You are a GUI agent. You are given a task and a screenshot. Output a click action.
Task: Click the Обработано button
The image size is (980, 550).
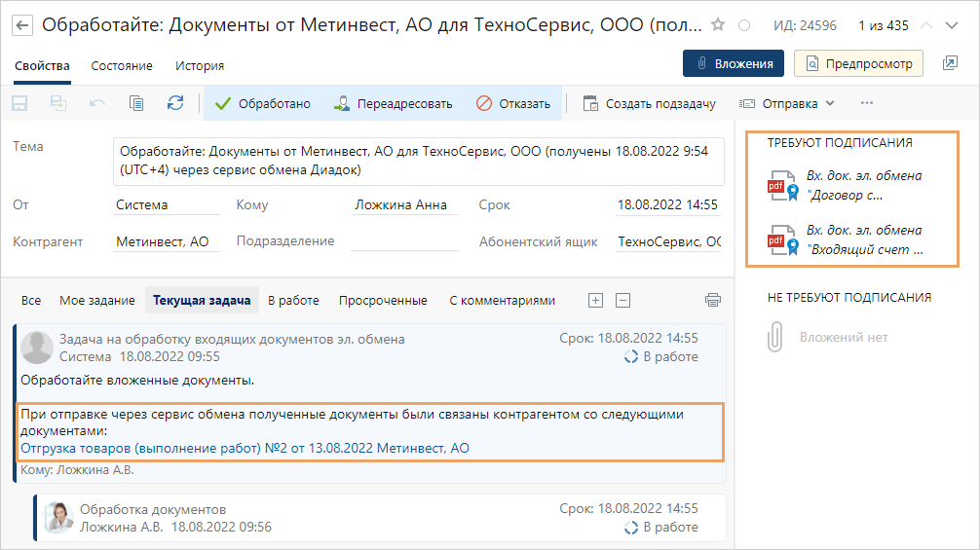coord(263,103)
